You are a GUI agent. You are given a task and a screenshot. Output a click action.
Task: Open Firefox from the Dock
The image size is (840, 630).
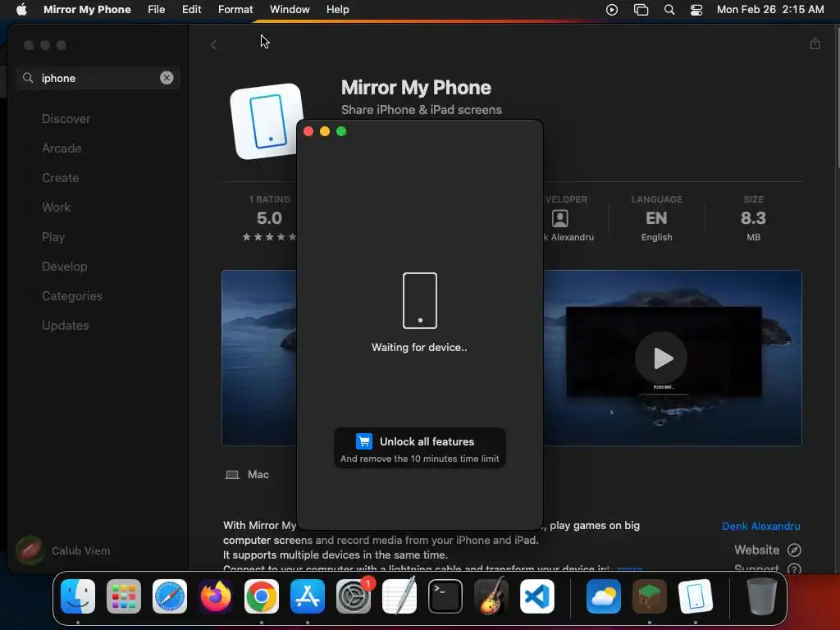[x=216, y=596]
